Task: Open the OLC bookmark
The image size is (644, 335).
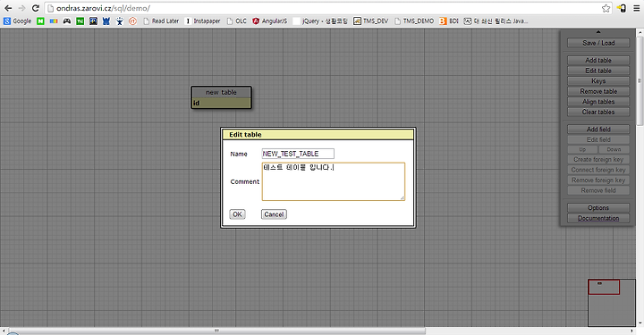Action: click(x=237, y=21)
